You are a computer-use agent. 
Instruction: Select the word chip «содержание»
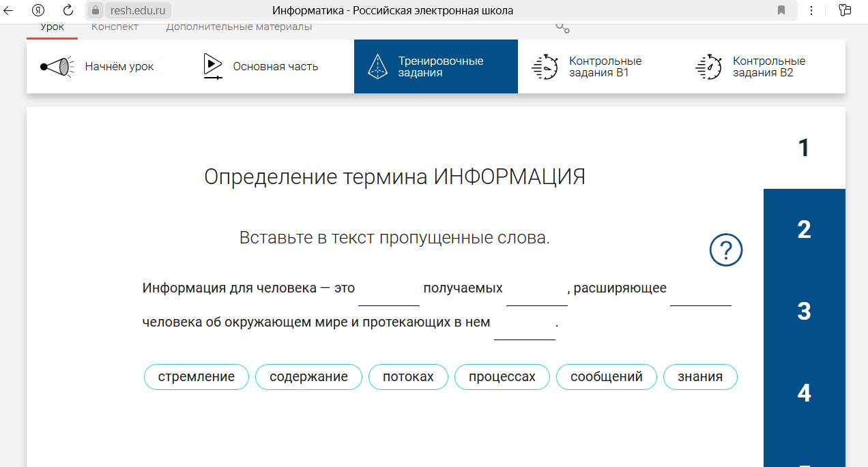coord(308,377)
